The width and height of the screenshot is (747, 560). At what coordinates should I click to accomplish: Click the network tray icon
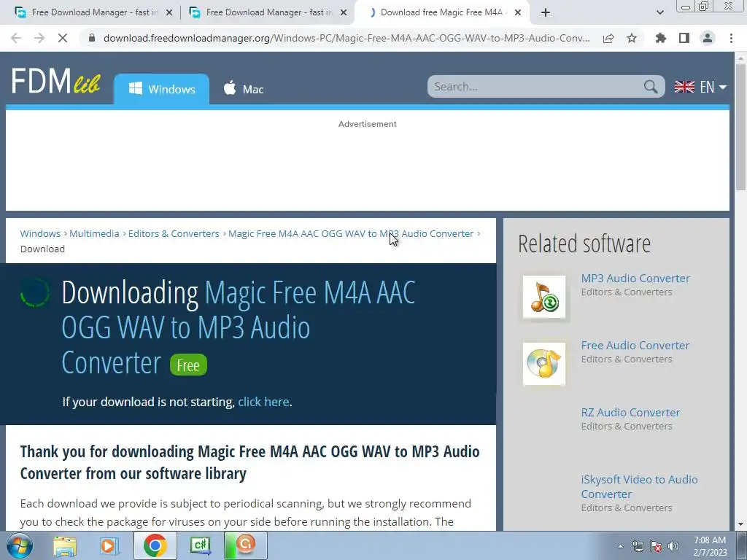[x=638, y=546]
